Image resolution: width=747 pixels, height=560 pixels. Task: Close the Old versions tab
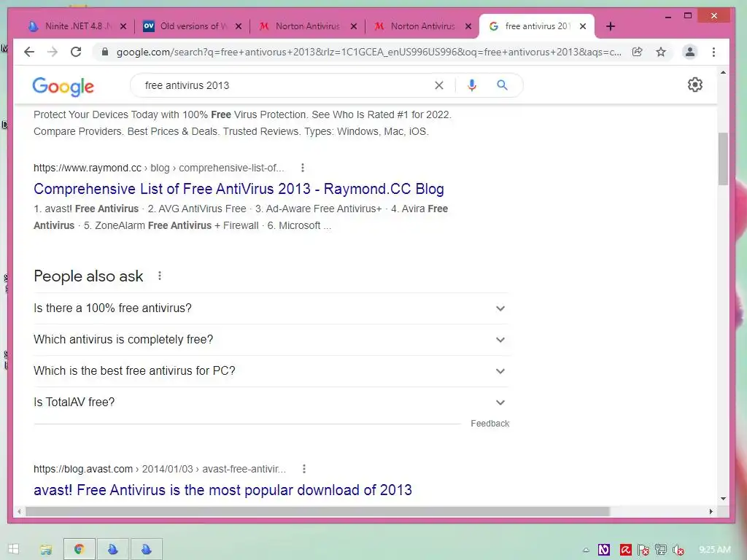pos(239,26)
